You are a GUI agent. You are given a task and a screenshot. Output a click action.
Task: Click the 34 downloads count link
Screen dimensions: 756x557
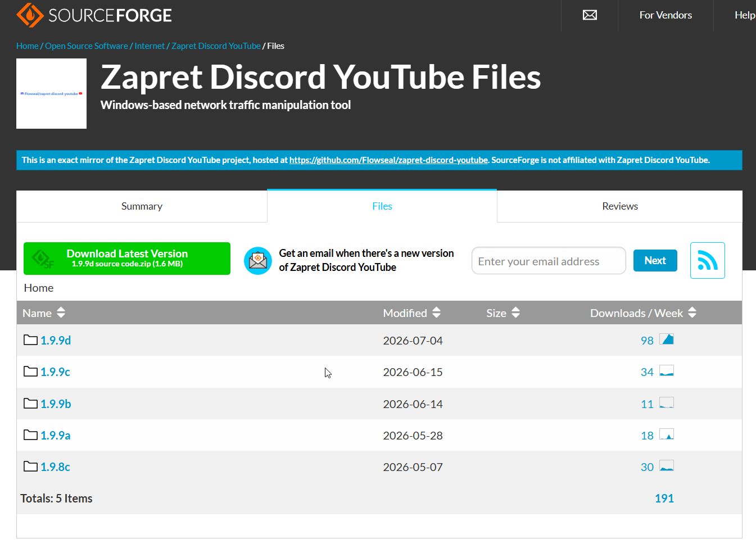click(x=647, y=372)
